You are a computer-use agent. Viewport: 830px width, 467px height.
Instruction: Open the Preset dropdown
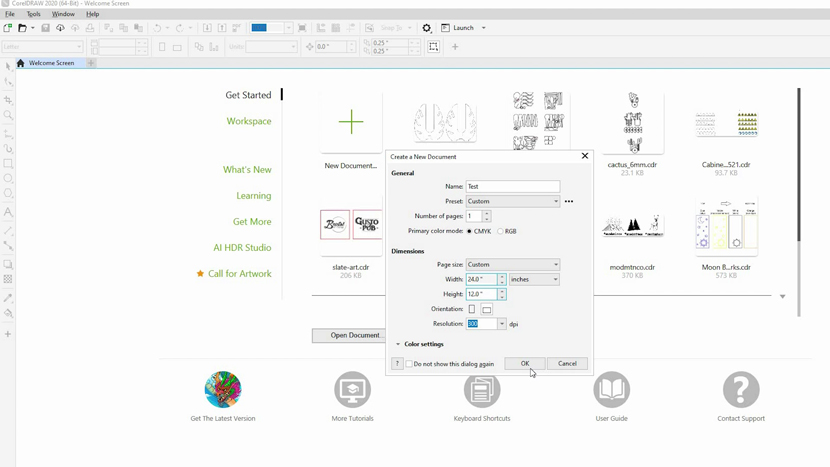(x=513, y=202)
